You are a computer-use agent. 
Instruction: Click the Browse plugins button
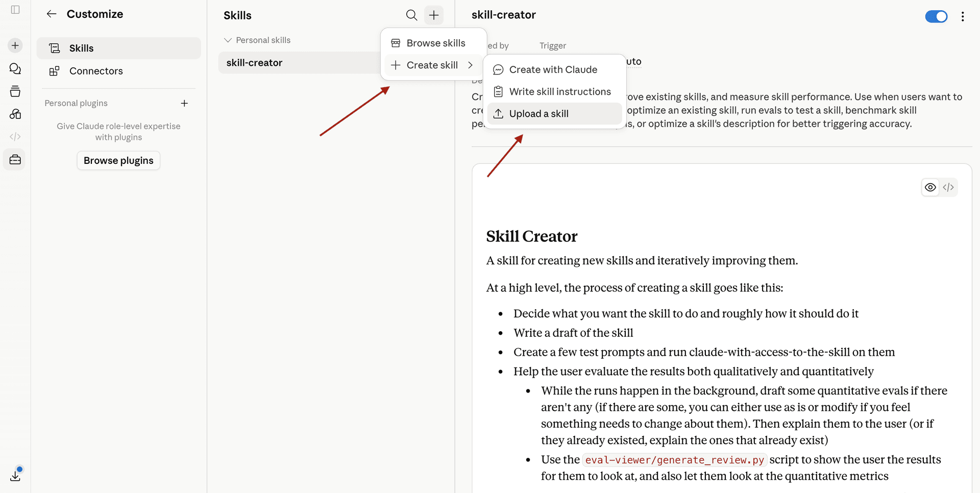(118, 160)
